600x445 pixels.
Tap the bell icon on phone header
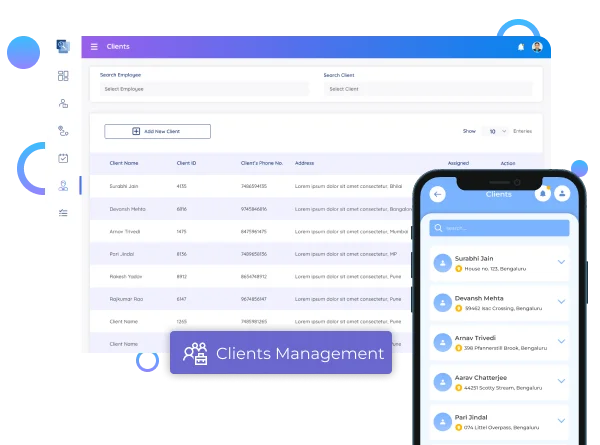[x=541, y=194]
